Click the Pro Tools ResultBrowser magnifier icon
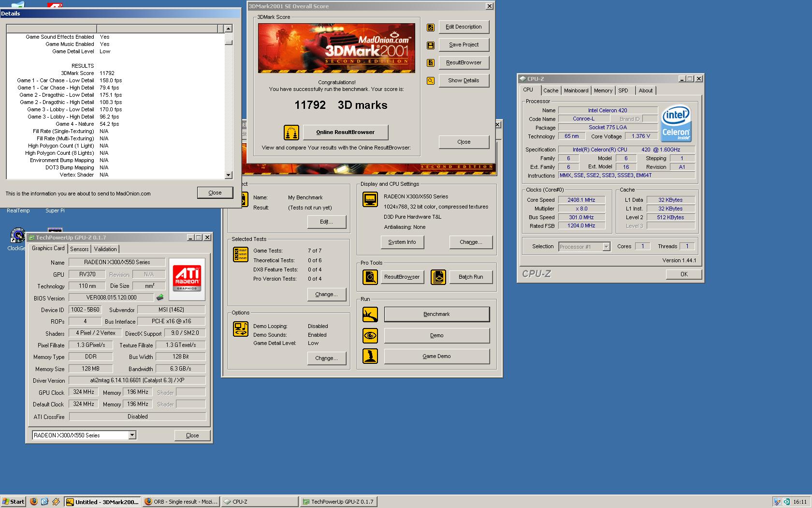The height and width of the screenshot is (508, 812). coord(370,277)
